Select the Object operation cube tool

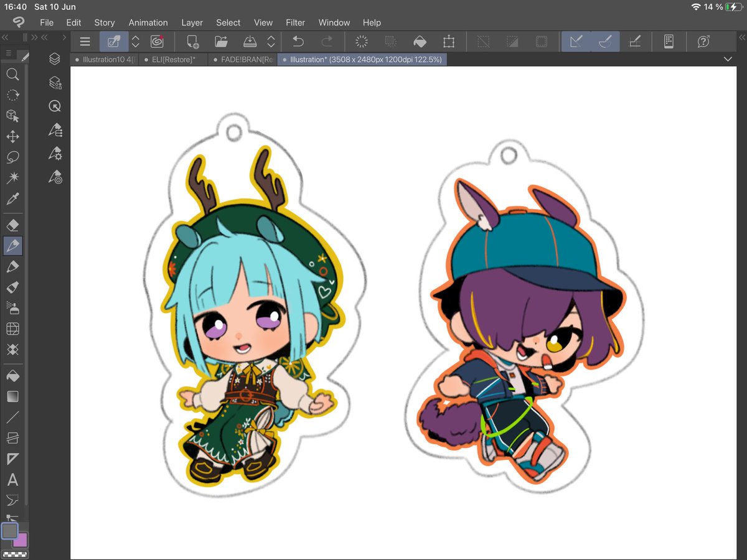point(12,116)
